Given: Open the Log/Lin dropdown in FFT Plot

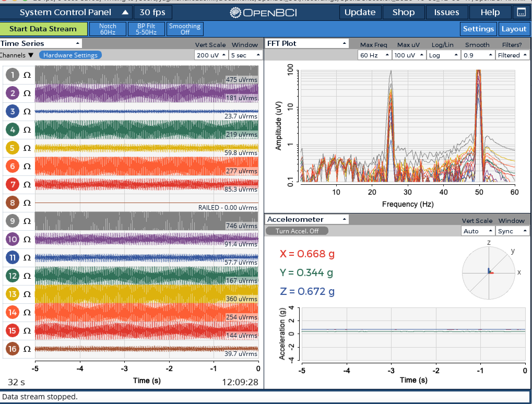Looking at the screenshot, I should click(443, 55).
